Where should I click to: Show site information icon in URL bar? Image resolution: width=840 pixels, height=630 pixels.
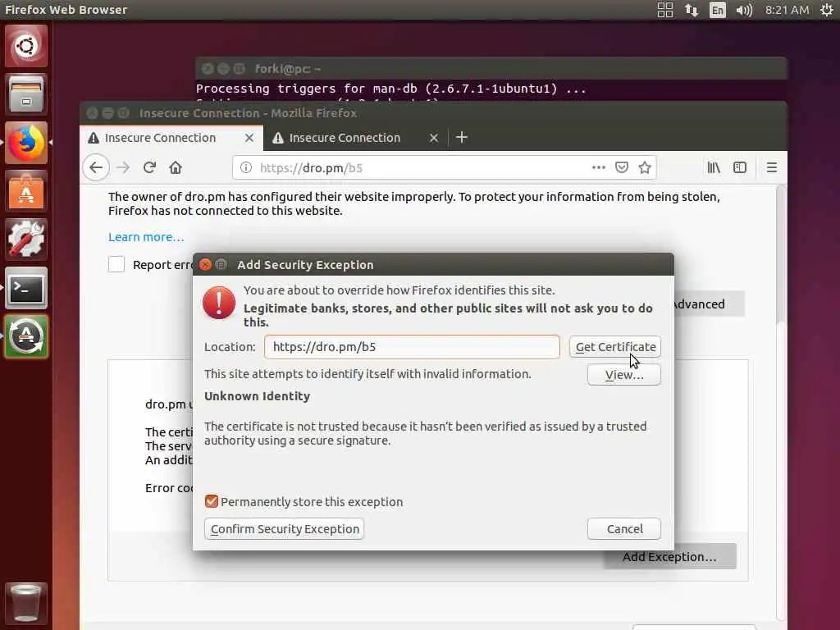pyautogui.click(x=246, y=167)
